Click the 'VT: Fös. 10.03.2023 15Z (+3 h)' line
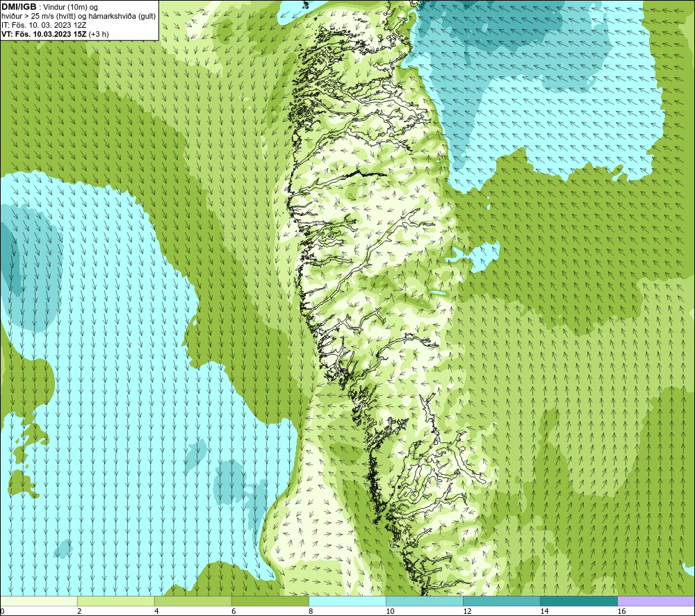The height and width of the screenshot is (616, 695). click(x=55, y=34)
